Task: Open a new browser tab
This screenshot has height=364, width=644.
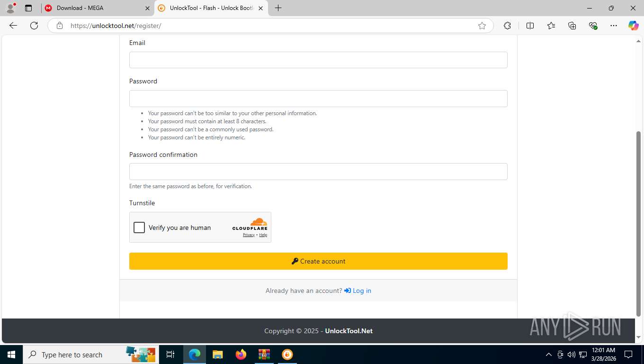Action: pyautogui.click(x=278, y=8)
